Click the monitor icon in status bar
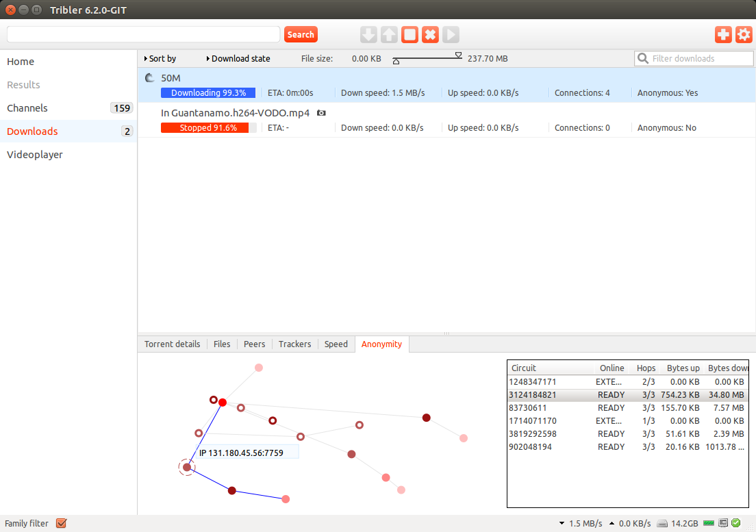The image size is (756, 532). click(722, 523)
